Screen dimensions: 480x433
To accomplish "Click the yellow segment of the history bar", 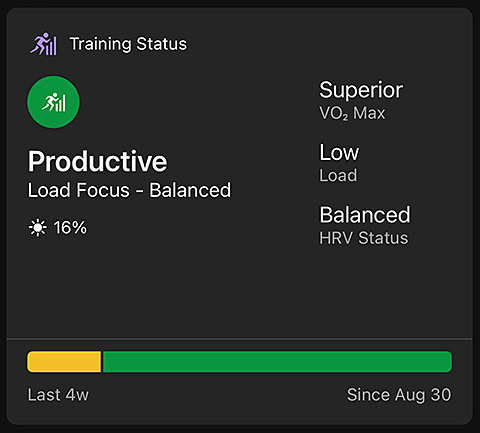I will [x=64, y=362].
